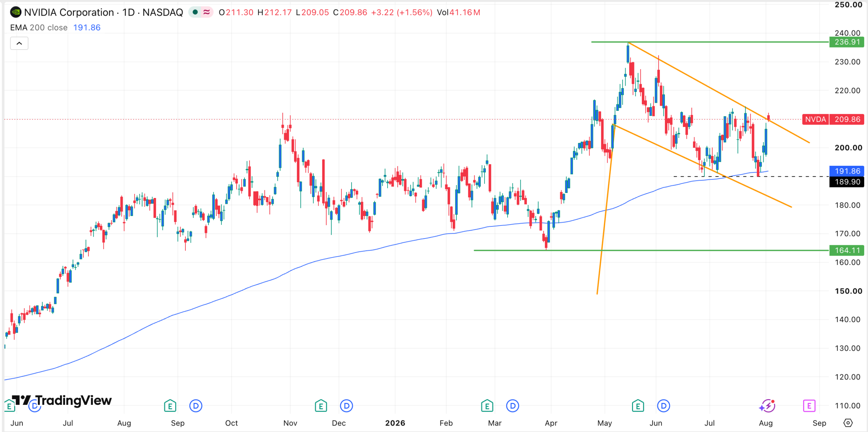Click the blue 191.86 EMA axis label
This screenshot has width=868, height=432.
[x=847, y=171]
